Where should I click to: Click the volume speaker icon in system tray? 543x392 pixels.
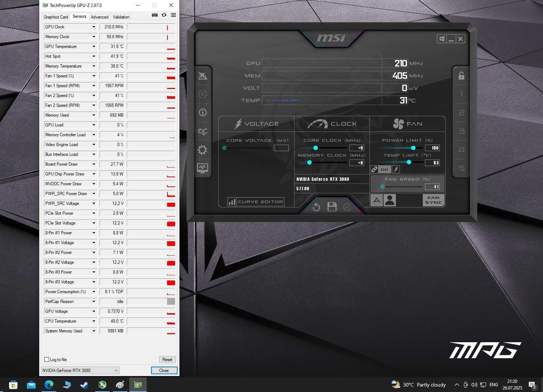474,385
